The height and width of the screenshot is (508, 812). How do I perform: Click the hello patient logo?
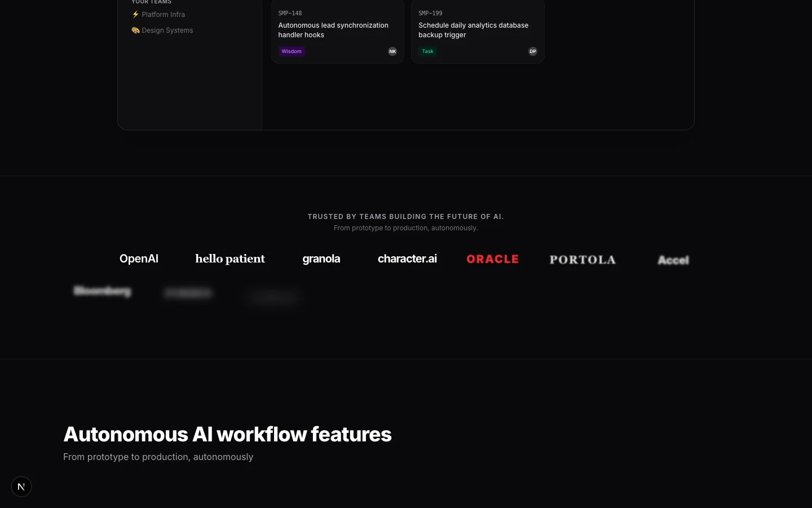(x=230, y=259)
